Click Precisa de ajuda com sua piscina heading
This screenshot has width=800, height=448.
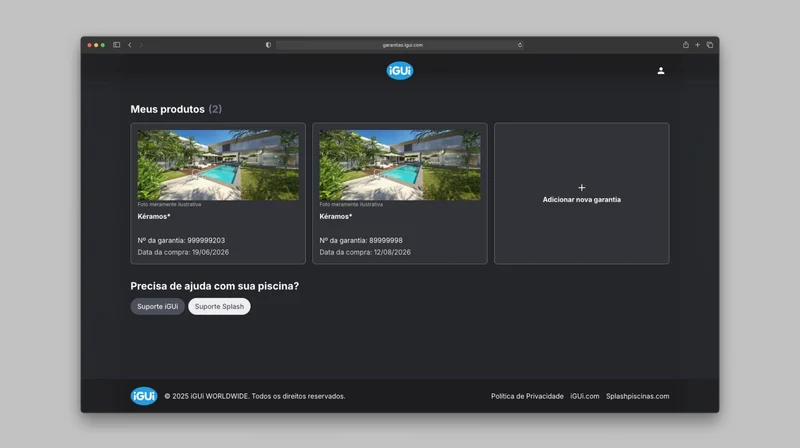click(215, 286)
